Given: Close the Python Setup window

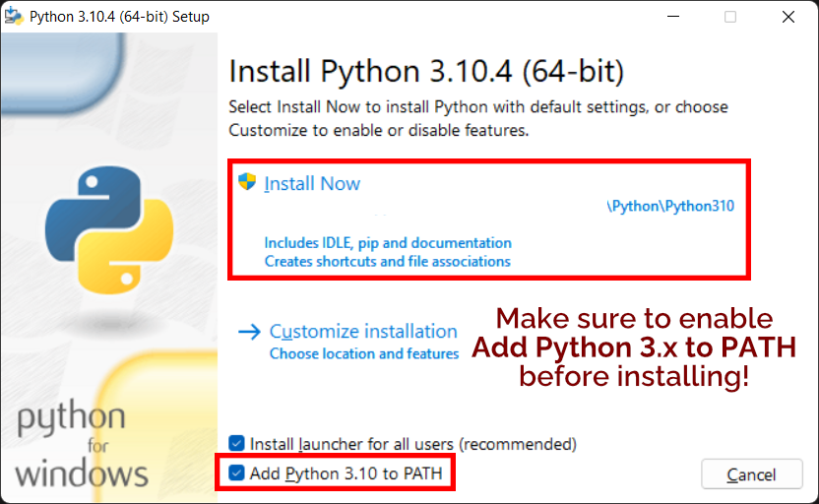Looking at the screenshot, I should click(788, 17).
